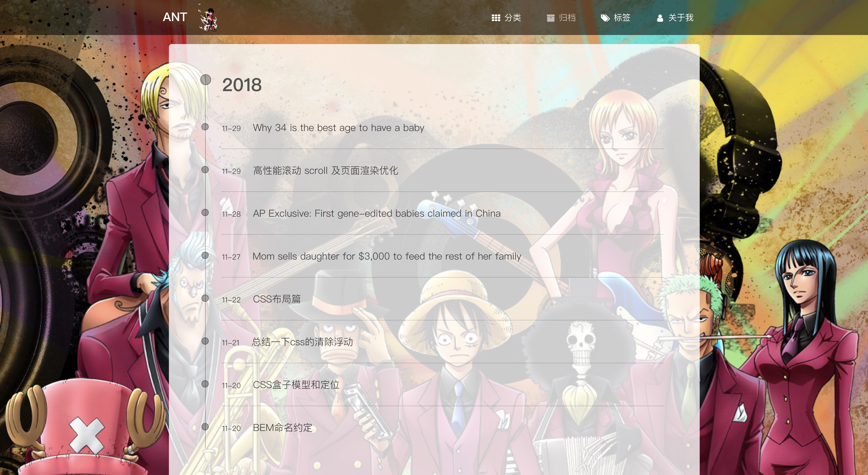
Task: Open the 高性能滚动 scroll post
Action: [x=325, y=171]
